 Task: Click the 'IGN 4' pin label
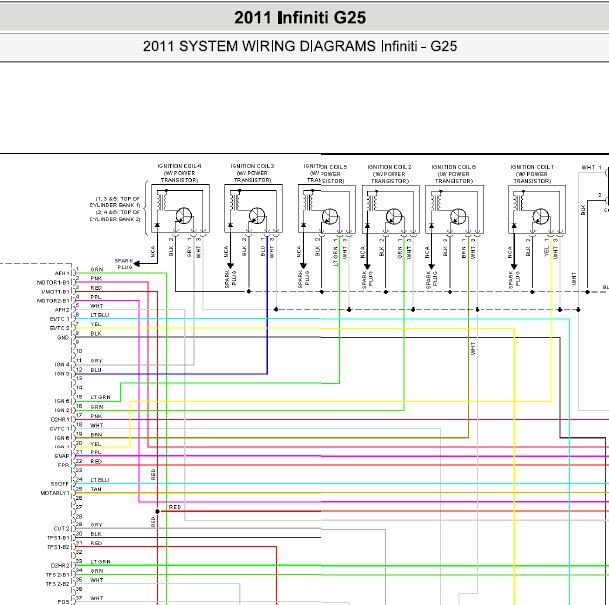click(62, 365)
